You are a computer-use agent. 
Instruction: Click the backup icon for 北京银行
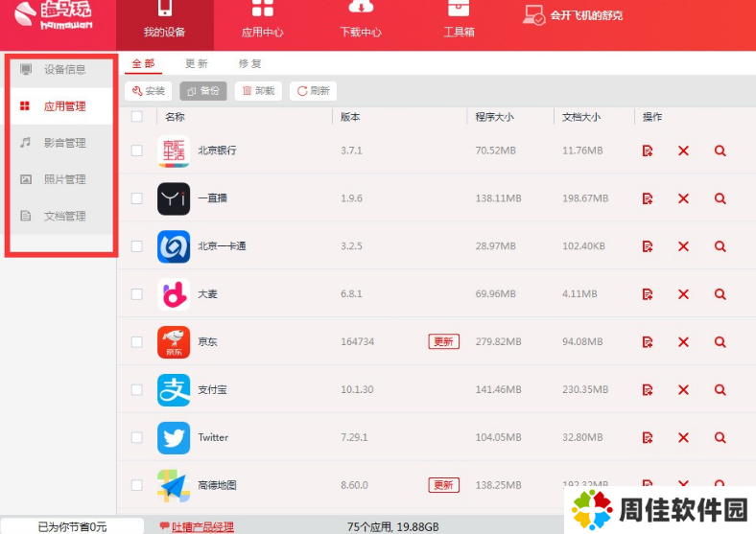[x=648, y=151]
